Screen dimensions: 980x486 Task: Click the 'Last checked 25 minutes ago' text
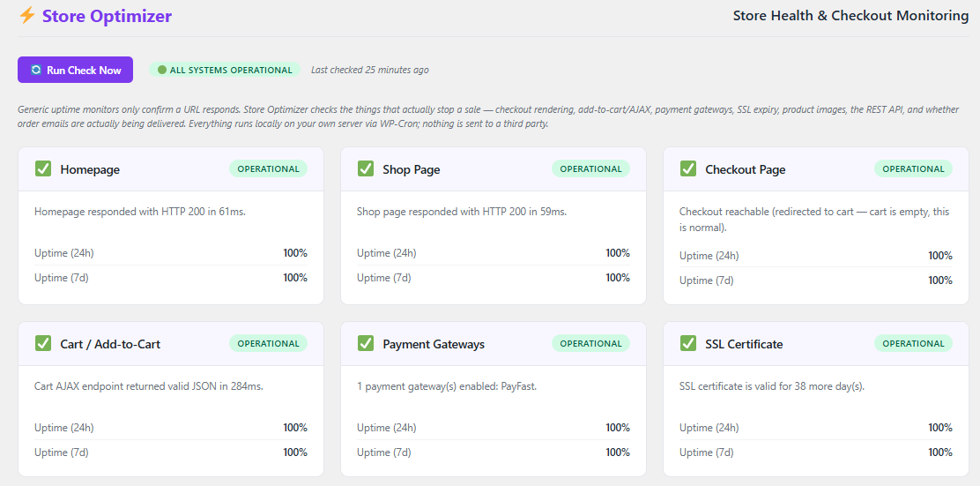tap(370, 70)
